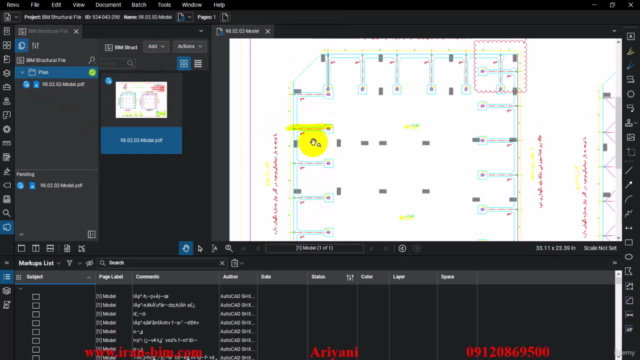
Task: Open the Actions dropdown in project panel
Action: 190,47
